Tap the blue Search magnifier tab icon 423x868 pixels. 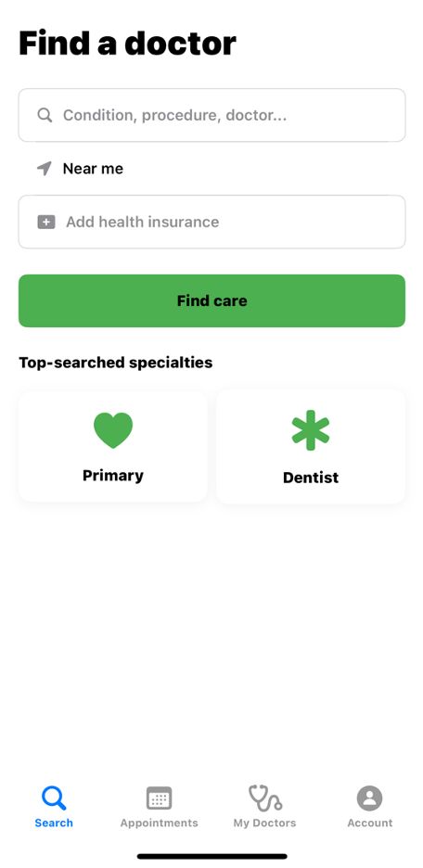point(54,798)
